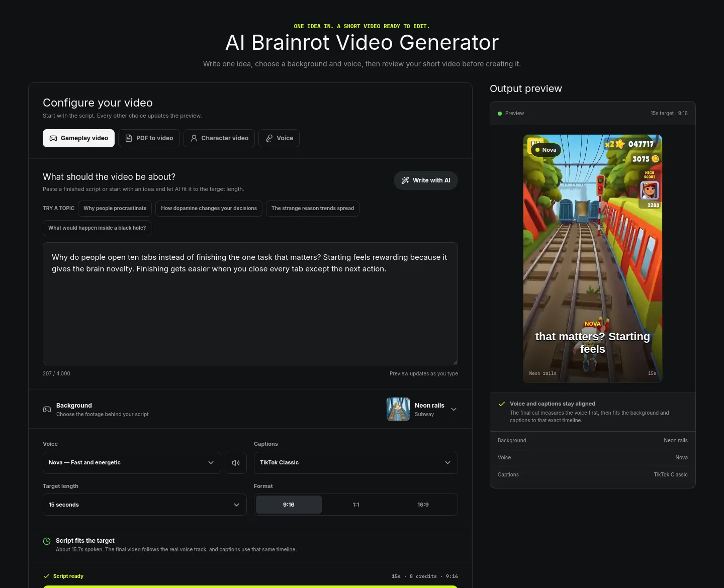Click the Nova badge in preview
The image size is (724, 588).
point(546,150)
